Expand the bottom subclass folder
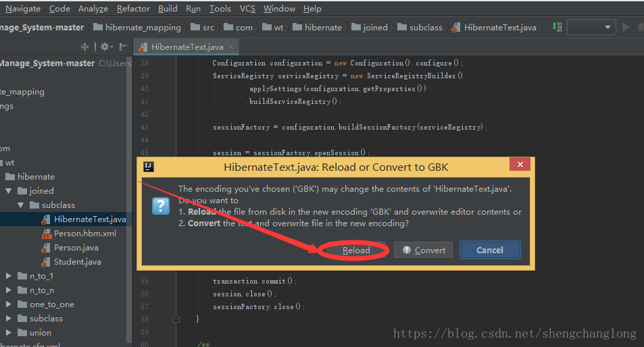The height and width of the screenshot is (347, 644). click(x=9, y=318)
